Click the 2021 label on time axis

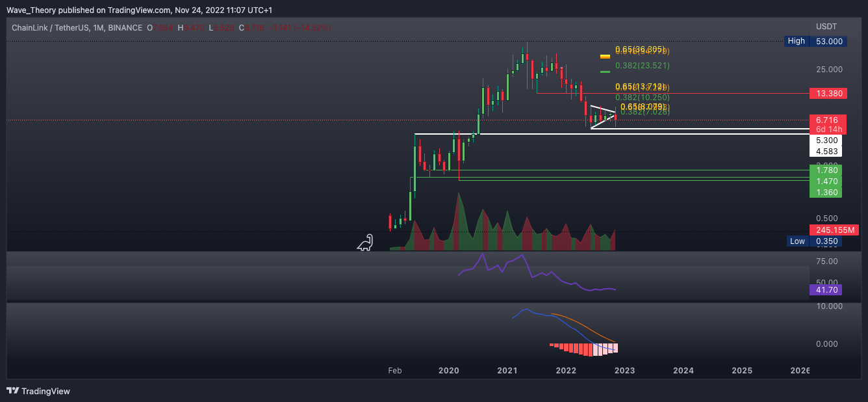[x=507, y=371]
